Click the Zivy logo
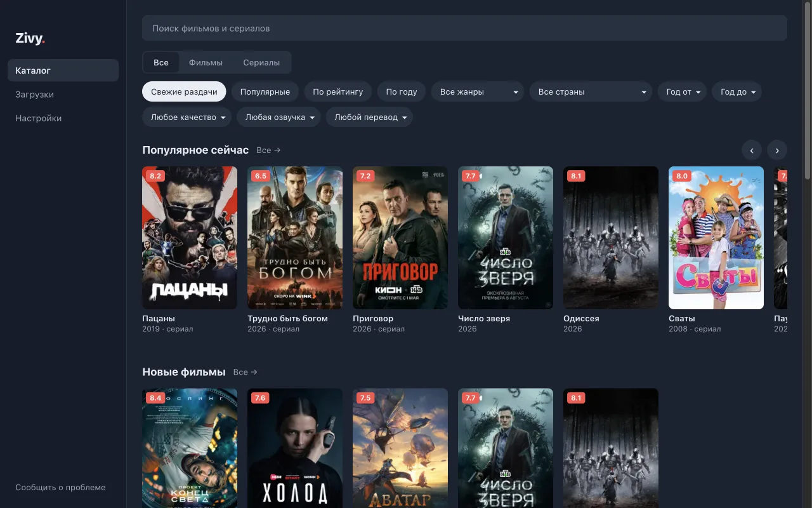The height and width of the screenshot is (508, 812). pos(30,39)
